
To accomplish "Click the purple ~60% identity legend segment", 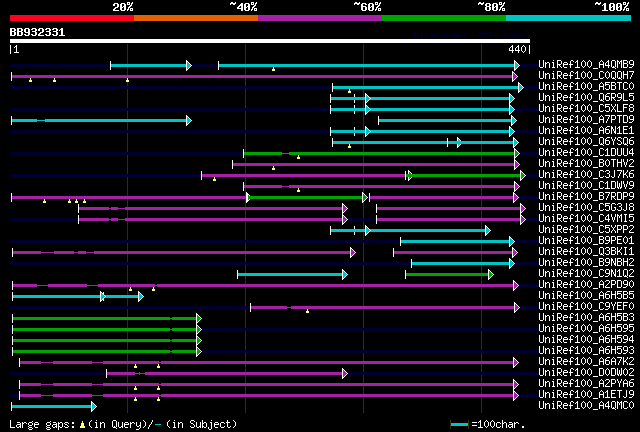I will (x=320, y=18).
